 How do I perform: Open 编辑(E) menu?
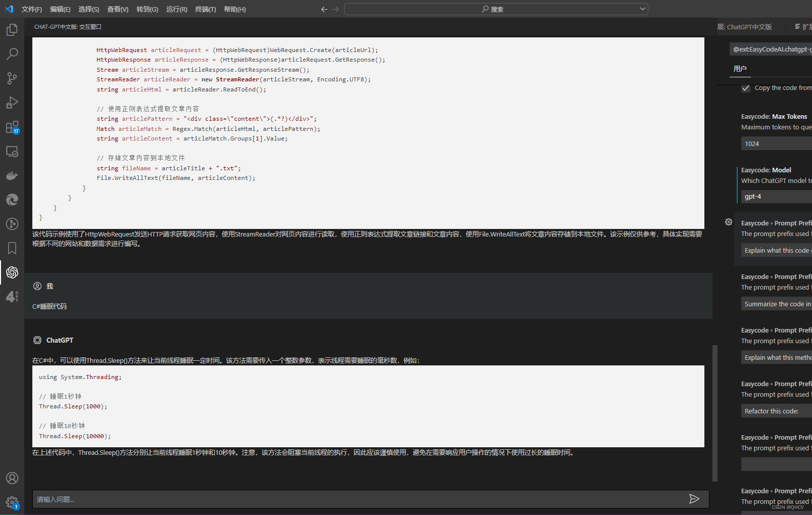pos(60,9)
